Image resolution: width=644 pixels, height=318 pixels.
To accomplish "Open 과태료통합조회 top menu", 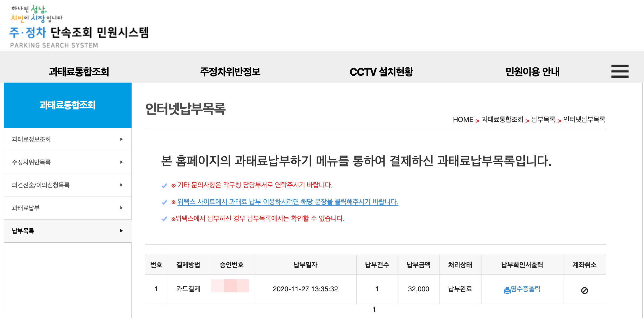I will tap(79, 72).
